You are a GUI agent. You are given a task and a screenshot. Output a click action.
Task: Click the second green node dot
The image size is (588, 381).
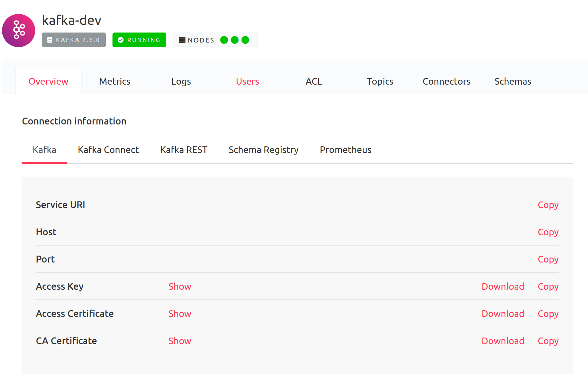click(x=235, y=40)
